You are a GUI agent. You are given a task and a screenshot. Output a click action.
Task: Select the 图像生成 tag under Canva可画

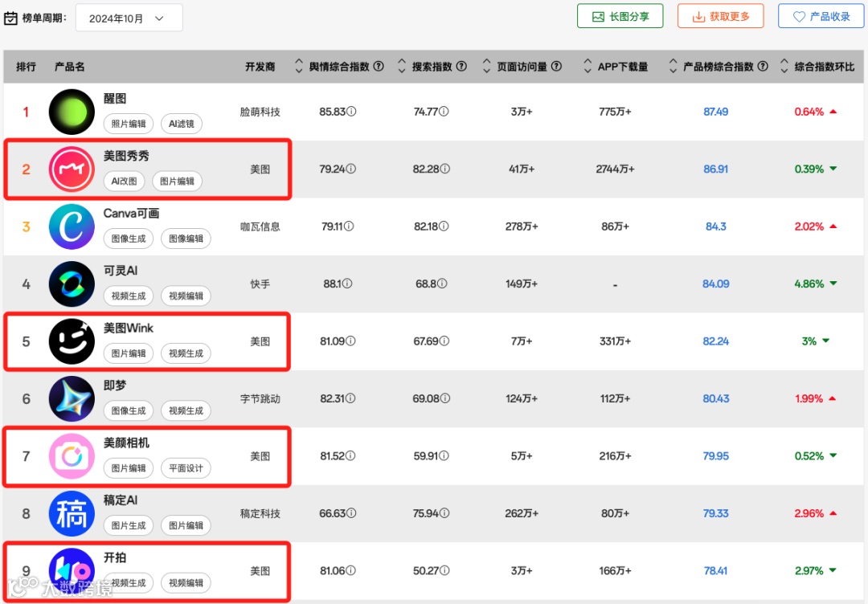click(x=129, y=239)
